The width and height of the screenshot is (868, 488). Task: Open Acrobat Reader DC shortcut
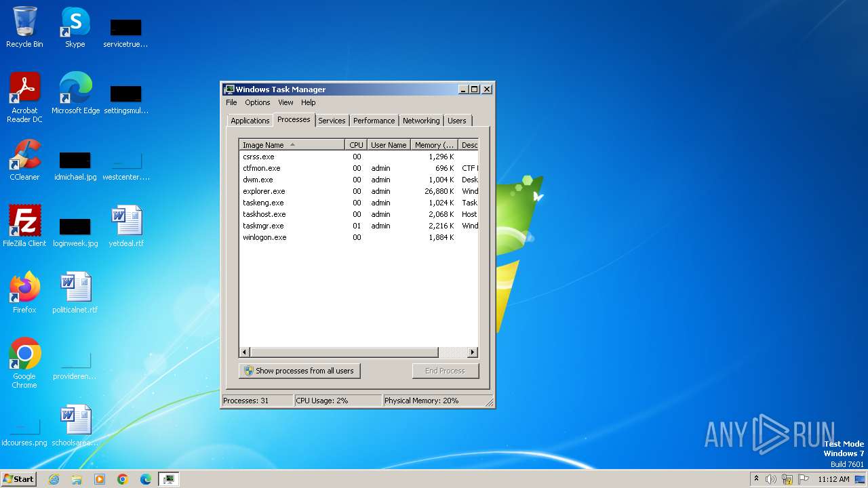24,97
